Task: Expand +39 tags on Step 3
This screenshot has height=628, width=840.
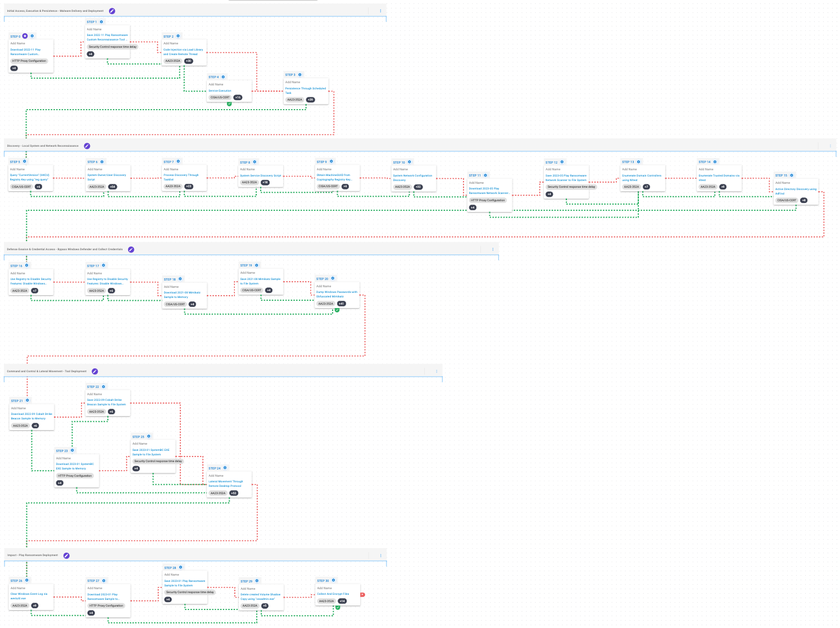Action: [x=310, y=100]
